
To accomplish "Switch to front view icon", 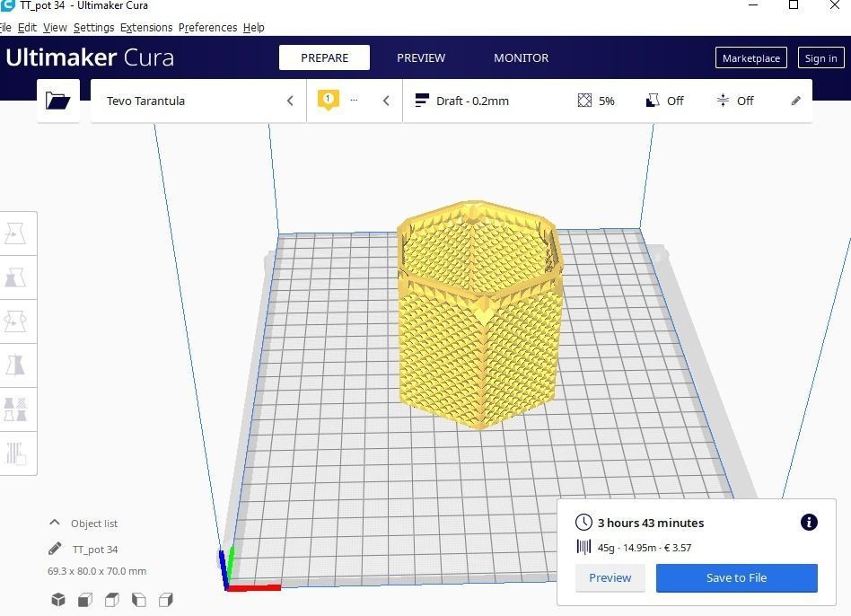I will pos(85,600).
